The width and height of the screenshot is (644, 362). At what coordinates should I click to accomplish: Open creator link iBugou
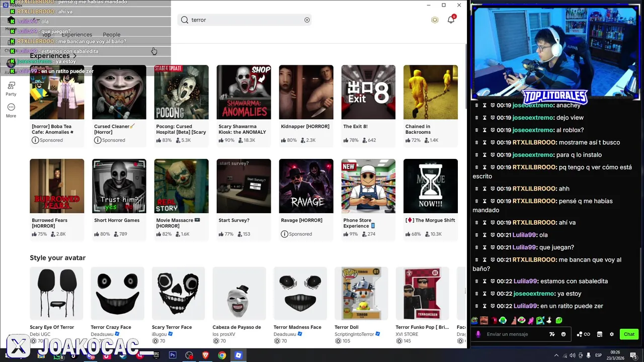(x=159, y=334)
